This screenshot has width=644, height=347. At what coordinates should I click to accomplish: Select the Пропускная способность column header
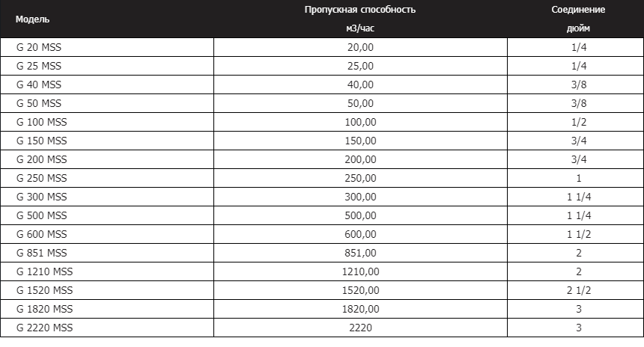[x=360, y=19]
